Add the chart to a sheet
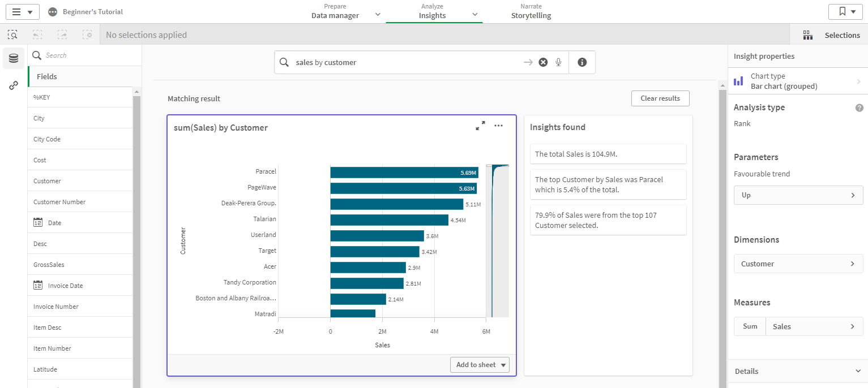The height and width of the screenshot is (388, 868). (x=474, y=365)
